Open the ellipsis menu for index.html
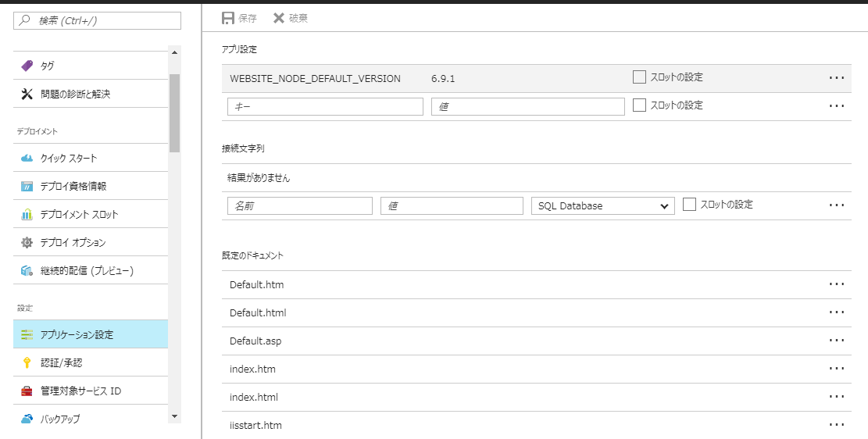868x439 pixels. pos(837,396)
